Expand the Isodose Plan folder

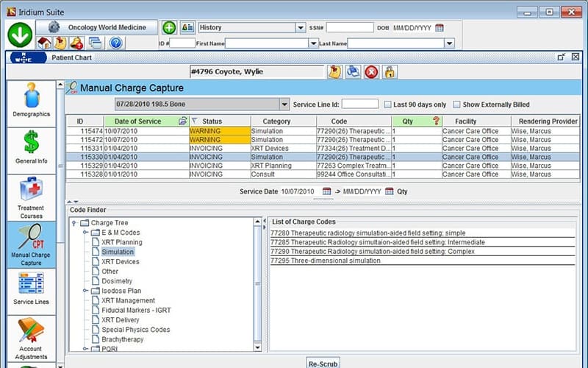pyautogui.click(x=85, y=291)
